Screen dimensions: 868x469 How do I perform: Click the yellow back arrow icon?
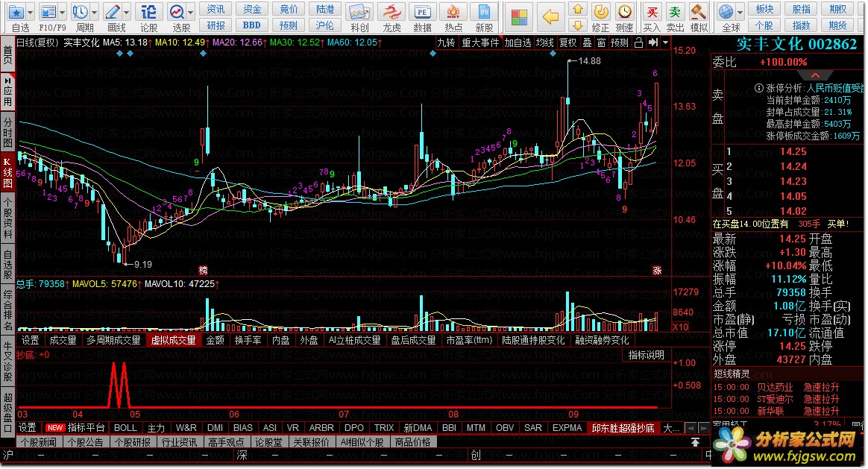550,17
